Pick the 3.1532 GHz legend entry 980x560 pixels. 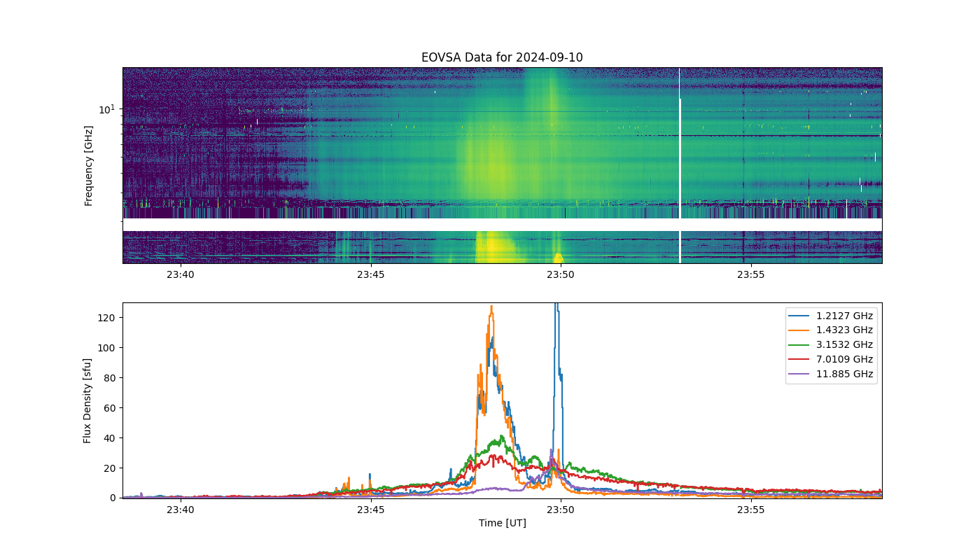[831, 345]
